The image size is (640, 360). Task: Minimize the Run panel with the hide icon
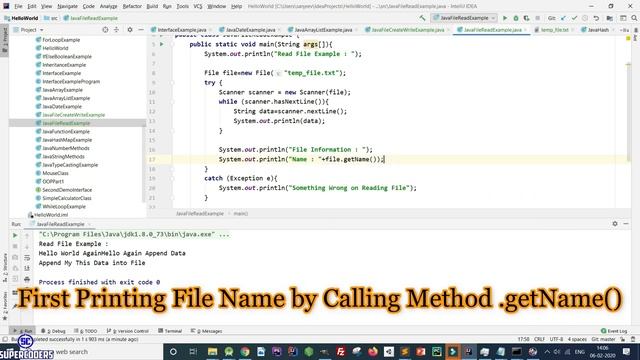pos(626,224)
